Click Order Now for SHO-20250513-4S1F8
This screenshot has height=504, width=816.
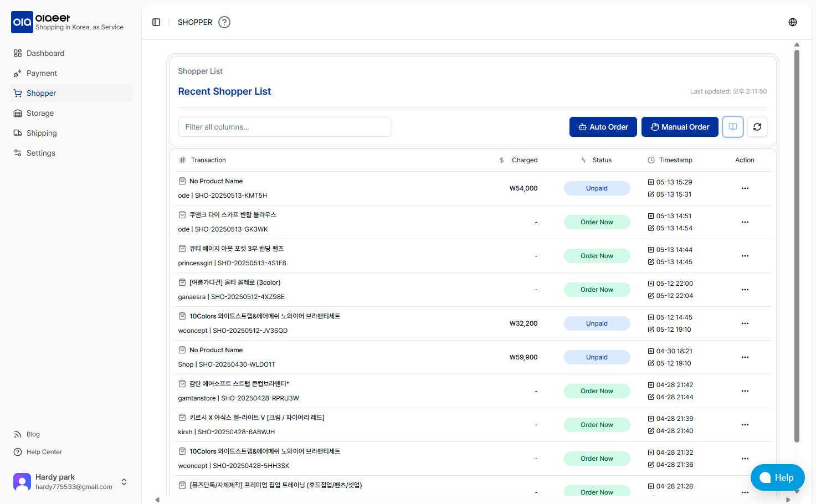[597, 256]
